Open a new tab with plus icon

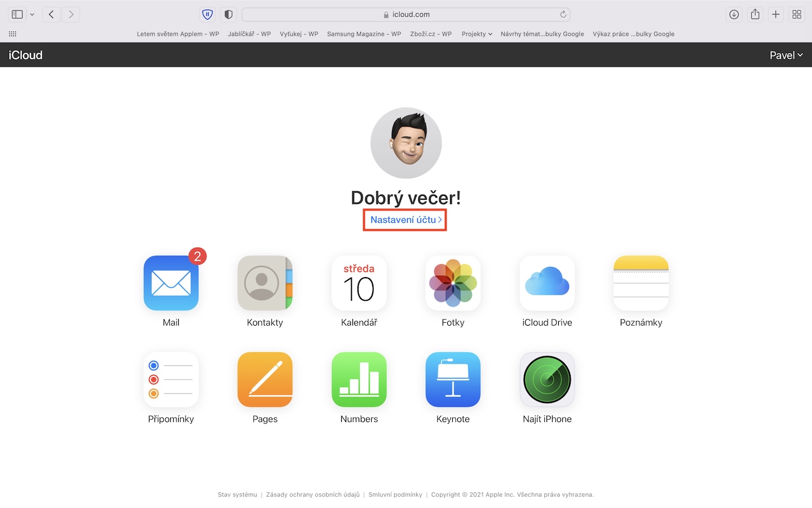point(776,15)
